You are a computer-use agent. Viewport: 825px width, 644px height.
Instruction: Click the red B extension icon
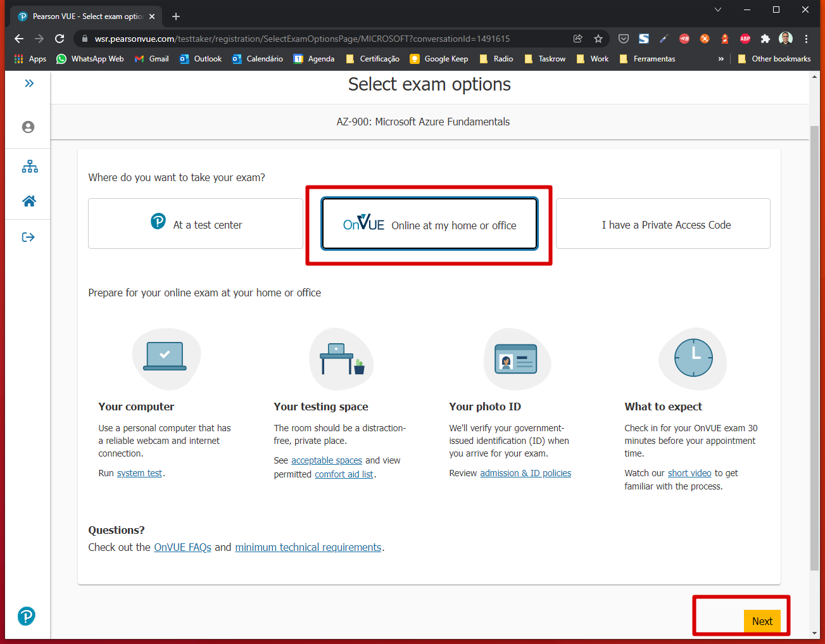(684, 39)
